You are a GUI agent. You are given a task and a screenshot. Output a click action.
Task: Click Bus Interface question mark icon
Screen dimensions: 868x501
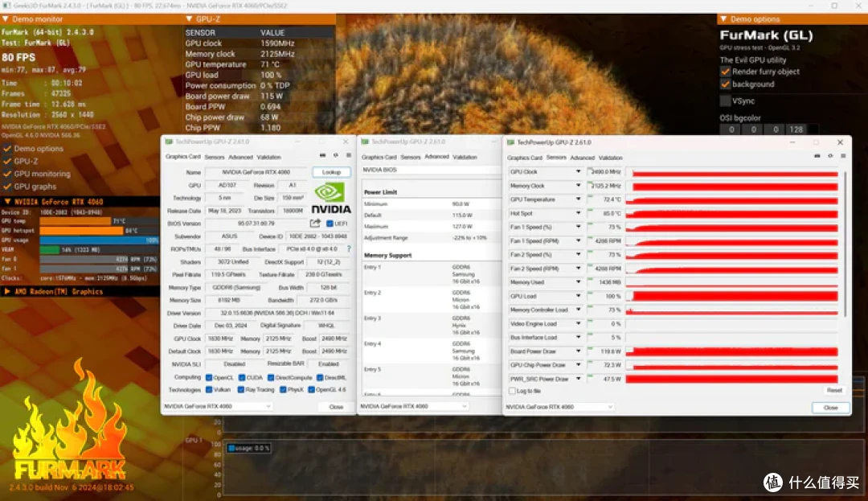pyautogui.click(x=349, y=249)
